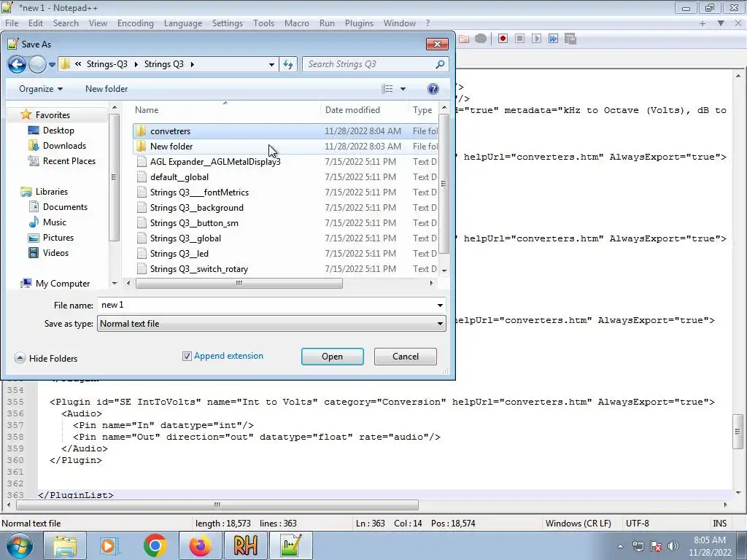
Task: Click Favorites star in the navigation pane
Action: pos(26,114)
